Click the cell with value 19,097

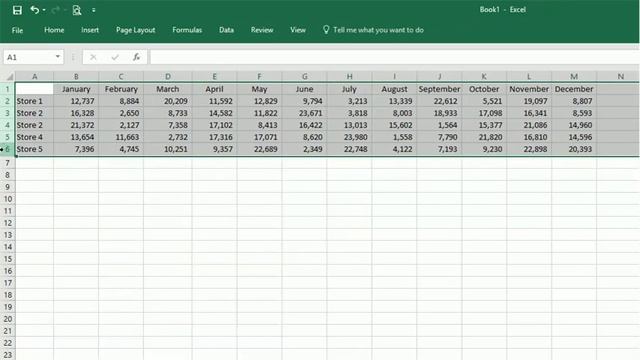(529, 101)
